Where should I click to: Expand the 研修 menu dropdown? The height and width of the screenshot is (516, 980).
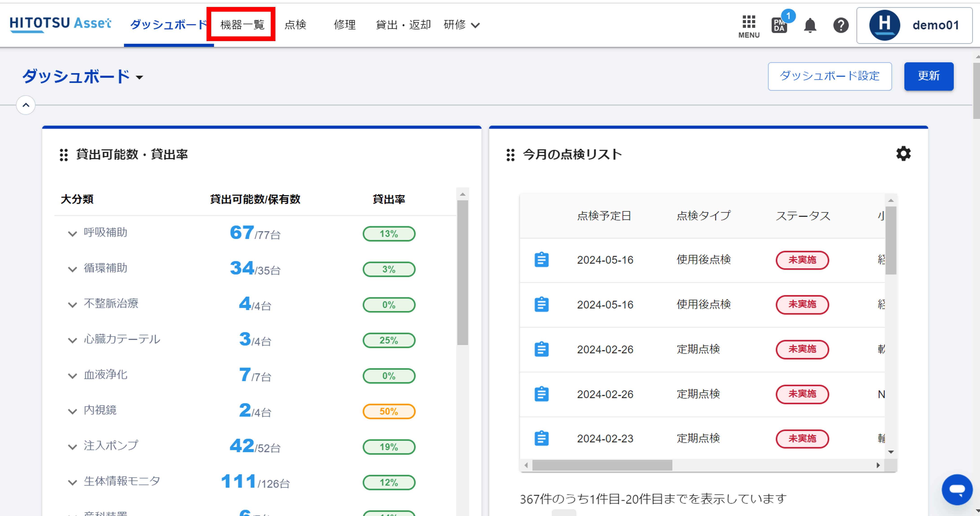(461, 25)
